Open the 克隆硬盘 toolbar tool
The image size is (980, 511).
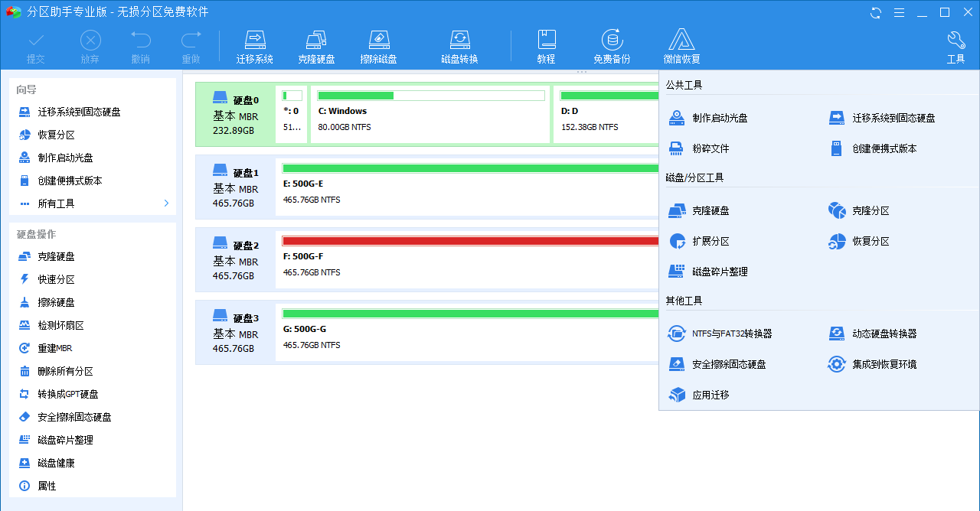[316, 46]
